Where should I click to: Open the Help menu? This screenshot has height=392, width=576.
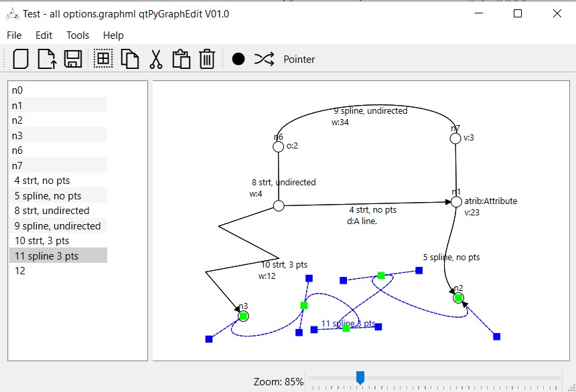tap(113, 35)
